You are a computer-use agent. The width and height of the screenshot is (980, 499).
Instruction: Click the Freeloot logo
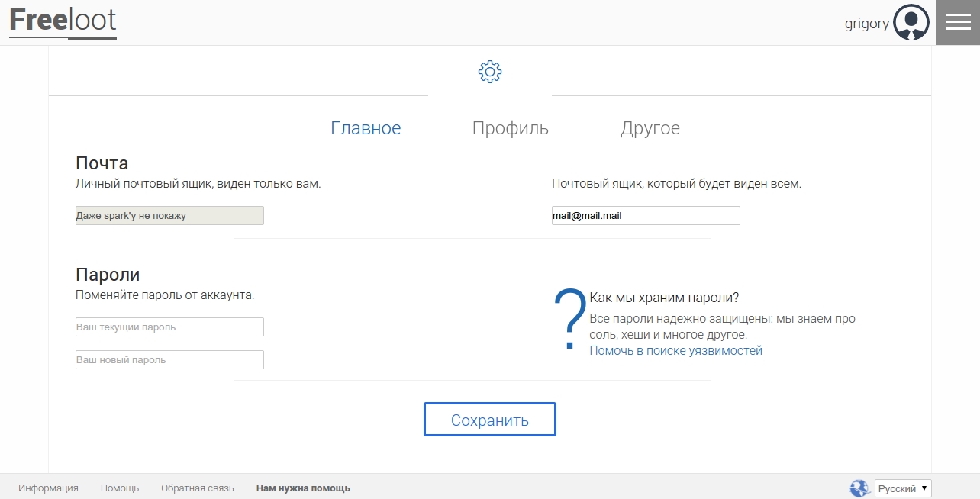[63, 21]
